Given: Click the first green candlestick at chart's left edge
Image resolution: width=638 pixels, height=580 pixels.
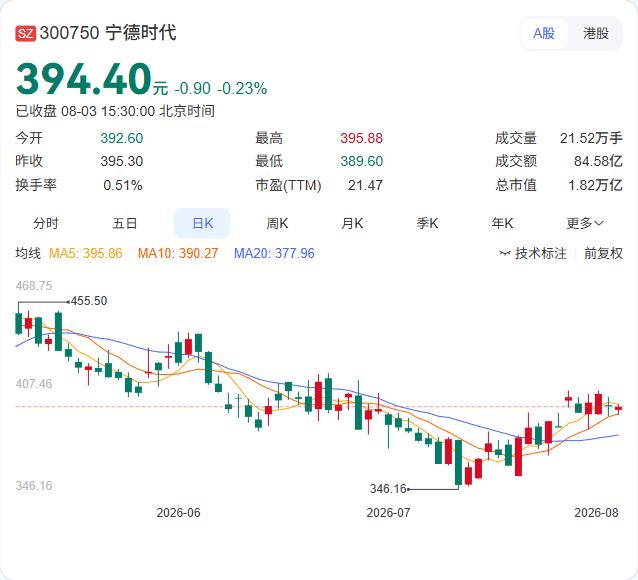Looking at the screenshot, I should click(x=19, y=323).
